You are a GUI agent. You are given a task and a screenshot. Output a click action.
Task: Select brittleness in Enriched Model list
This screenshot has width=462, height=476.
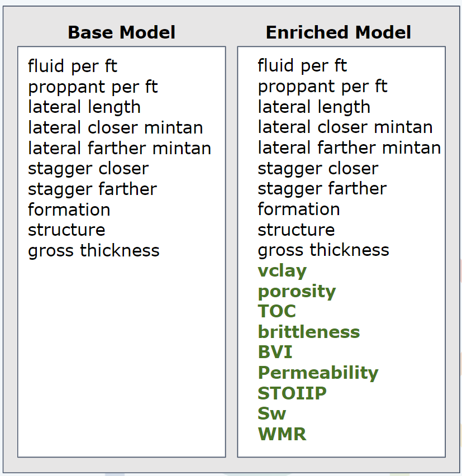[x=309, y=331]
